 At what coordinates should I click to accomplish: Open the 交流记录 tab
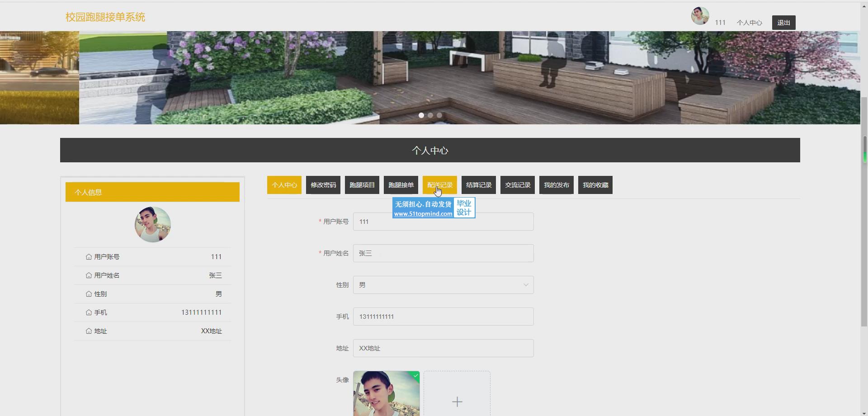click(x=518, y=185)
